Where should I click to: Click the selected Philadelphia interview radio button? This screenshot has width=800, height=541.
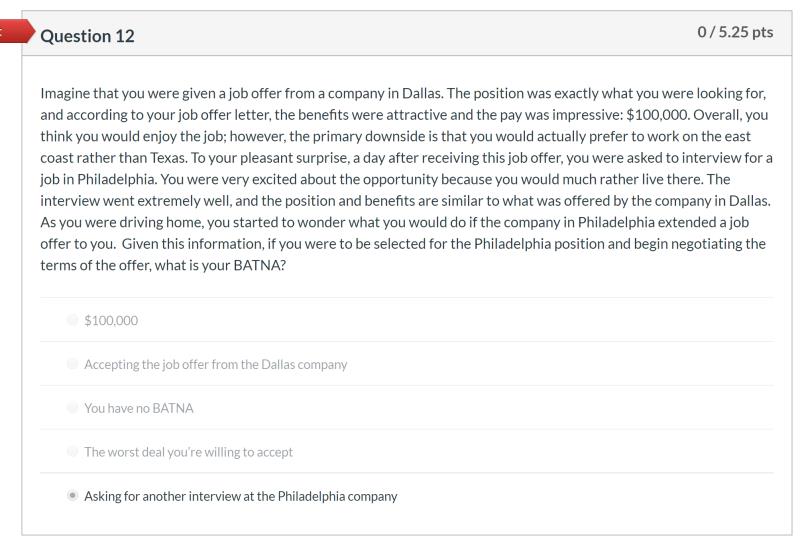point(71,496)
